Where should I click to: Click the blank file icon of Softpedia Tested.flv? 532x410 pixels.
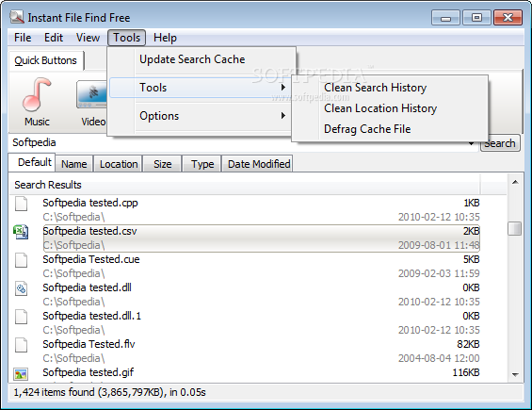[x=21, y=345]
